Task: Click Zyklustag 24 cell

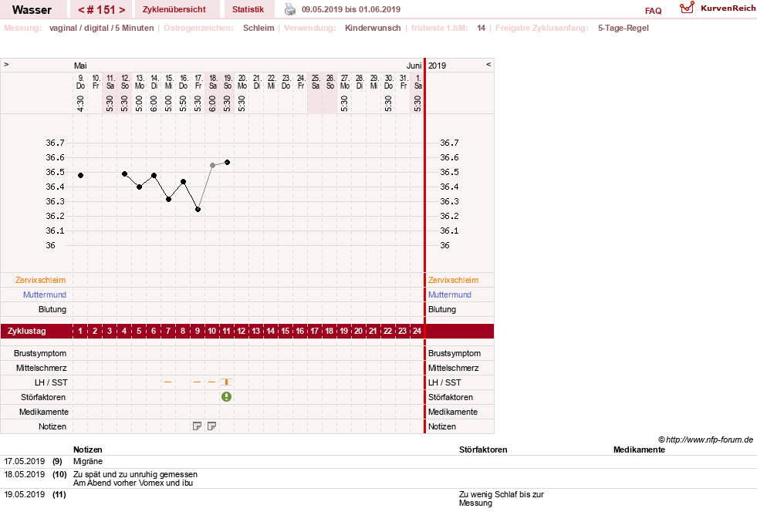Action: pyautogui.click(x=417, y=331)
